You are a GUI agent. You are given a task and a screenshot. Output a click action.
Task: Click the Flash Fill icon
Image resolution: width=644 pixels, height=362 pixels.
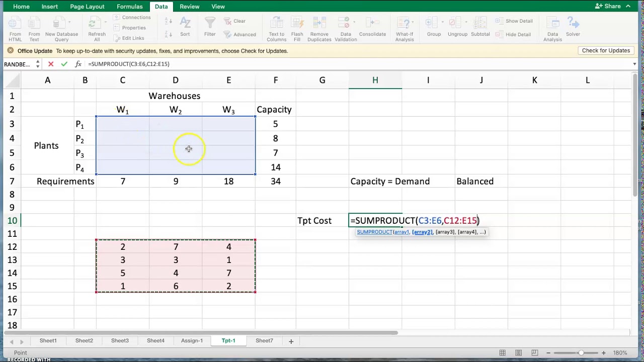(297, 24)
